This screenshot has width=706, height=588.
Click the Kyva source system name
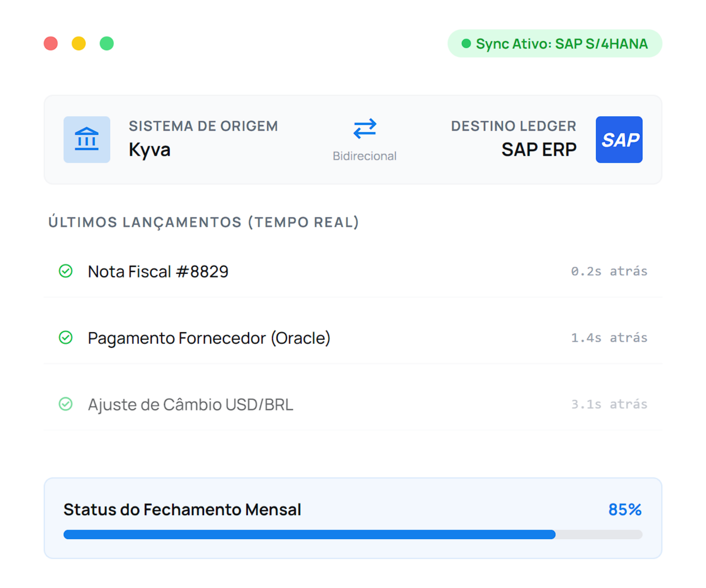click(x=150, y=150)
